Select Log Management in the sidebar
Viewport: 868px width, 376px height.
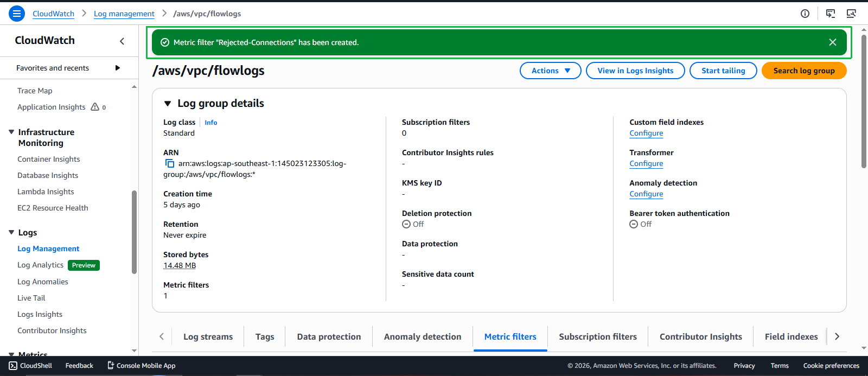pos(48,248)
